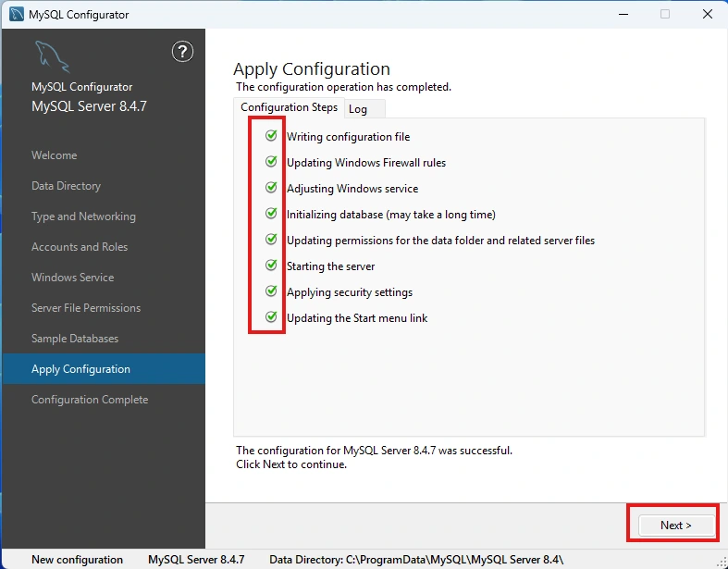Viewport: 728px width, 569px height.
Task: Click checkmark beside Starting the server
Action: coord(271,266)
